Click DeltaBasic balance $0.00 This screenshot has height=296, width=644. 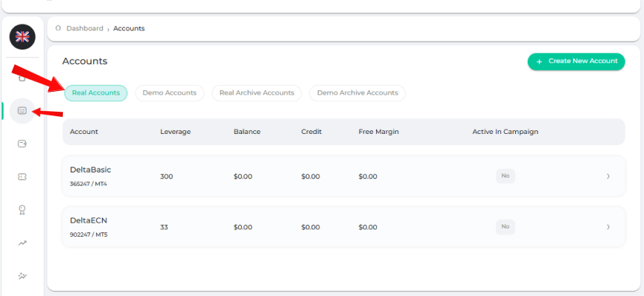(243, 177)
